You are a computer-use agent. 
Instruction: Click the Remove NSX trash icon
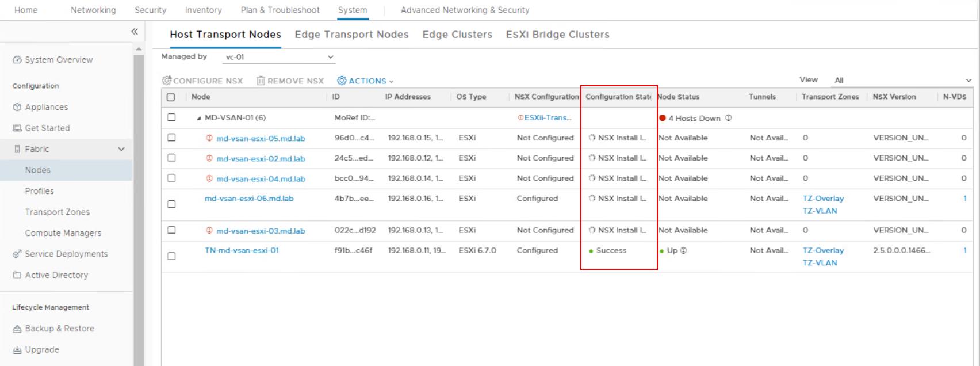(261, 81)
